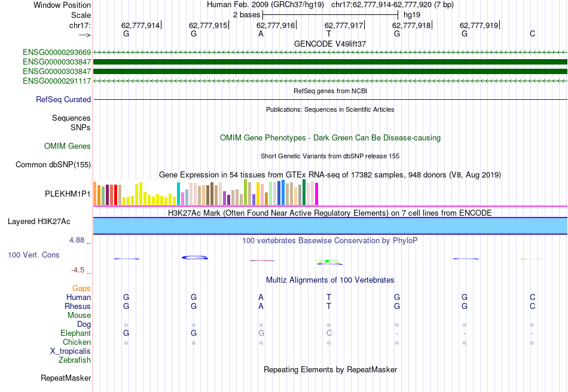This screenshot has width=568, height=392.
Task: Click the OMIM Gene Phenotypes title
Action: (330, 138)
